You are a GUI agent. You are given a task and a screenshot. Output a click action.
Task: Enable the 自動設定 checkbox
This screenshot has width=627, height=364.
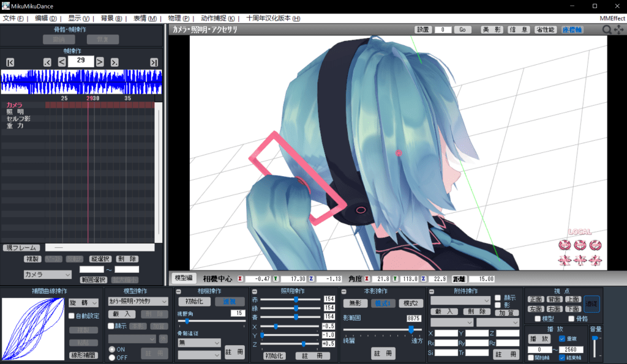(x=72, y=316)
